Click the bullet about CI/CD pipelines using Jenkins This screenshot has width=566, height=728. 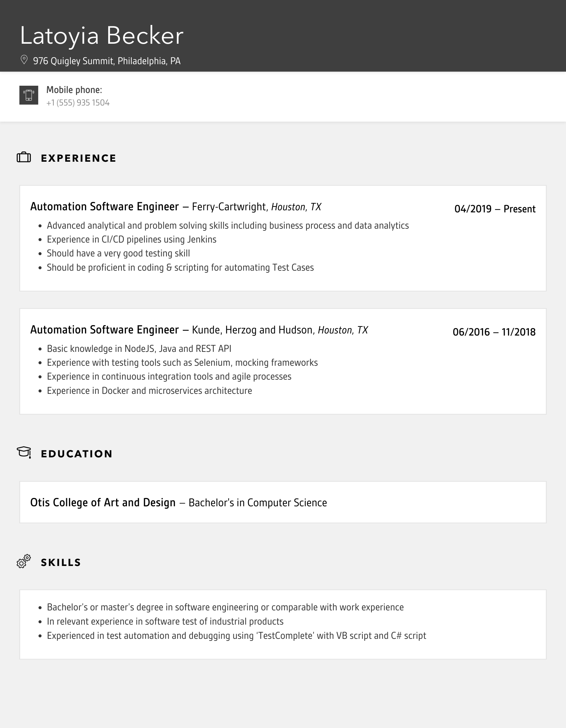coord(131,239)
